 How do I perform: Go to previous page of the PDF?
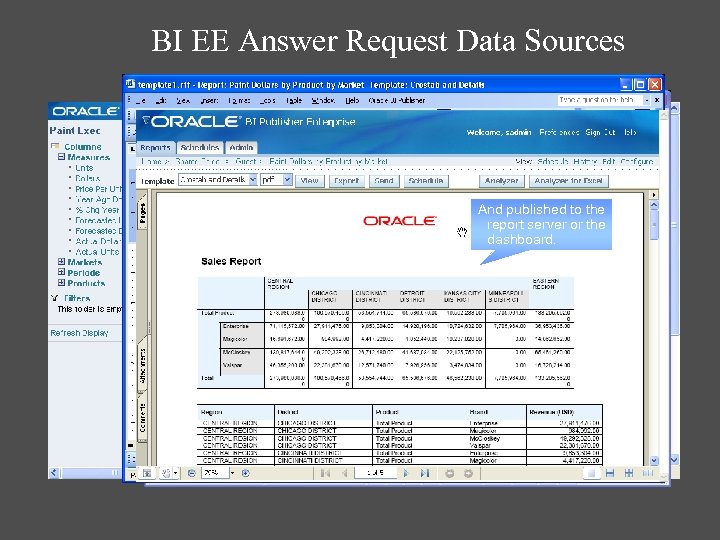coord(344,473)
